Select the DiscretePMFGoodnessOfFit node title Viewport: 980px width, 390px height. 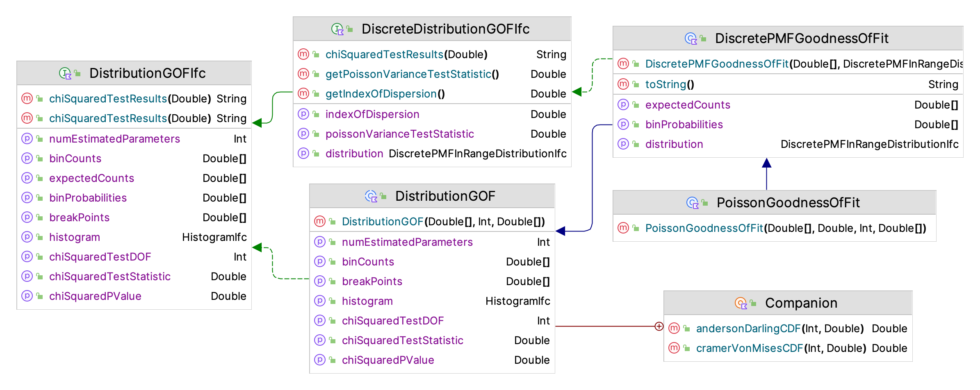(802, 39)
